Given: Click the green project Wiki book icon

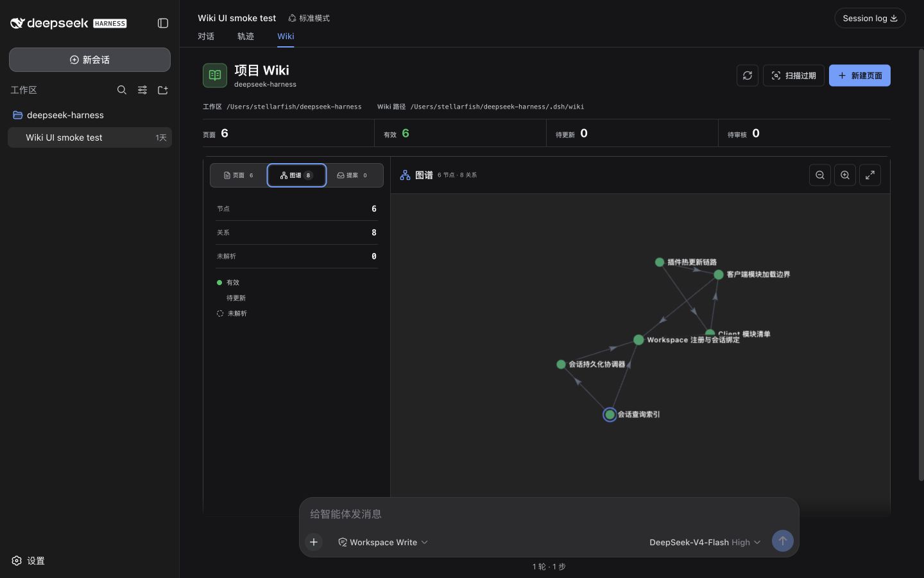Looking at the screenshot, I should coord(215,75).
